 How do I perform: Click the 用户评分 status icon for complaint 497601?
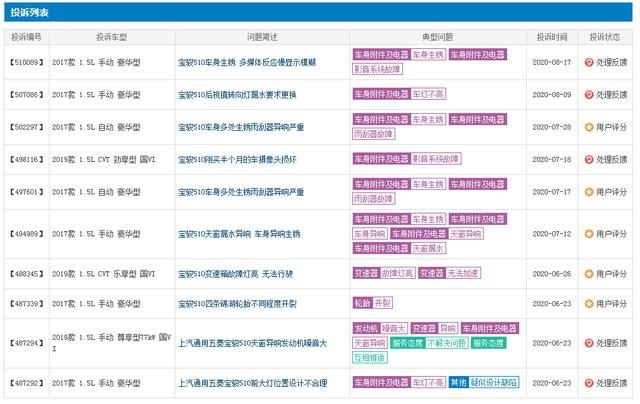[x=589, y=192]
